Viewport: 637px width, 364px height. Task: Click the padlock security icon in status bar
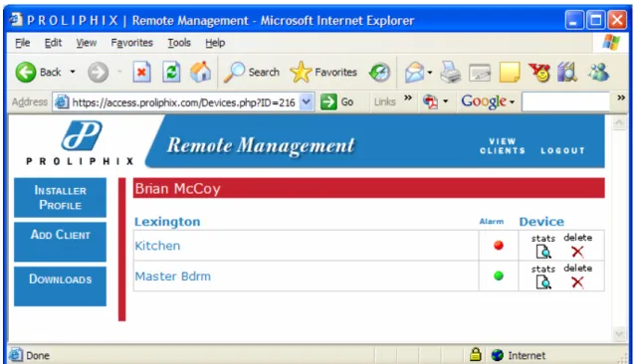pos(476,355)
